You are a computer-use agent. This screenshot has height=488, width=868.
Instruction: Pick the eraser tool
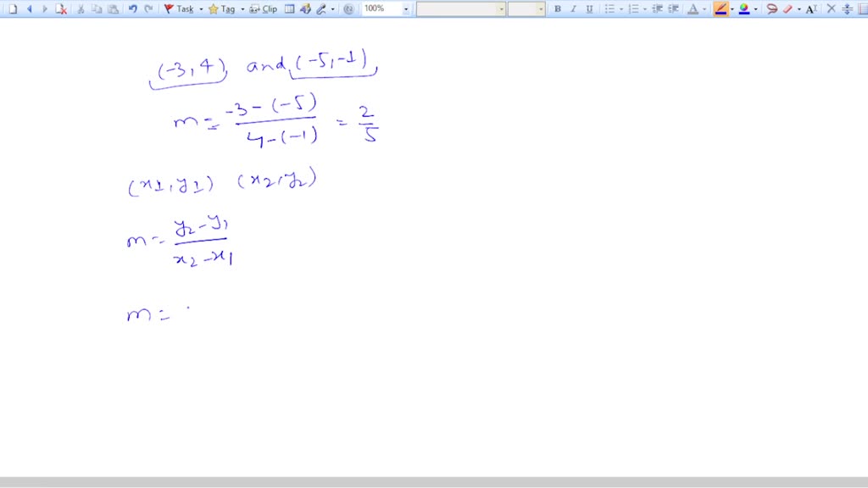788,9
